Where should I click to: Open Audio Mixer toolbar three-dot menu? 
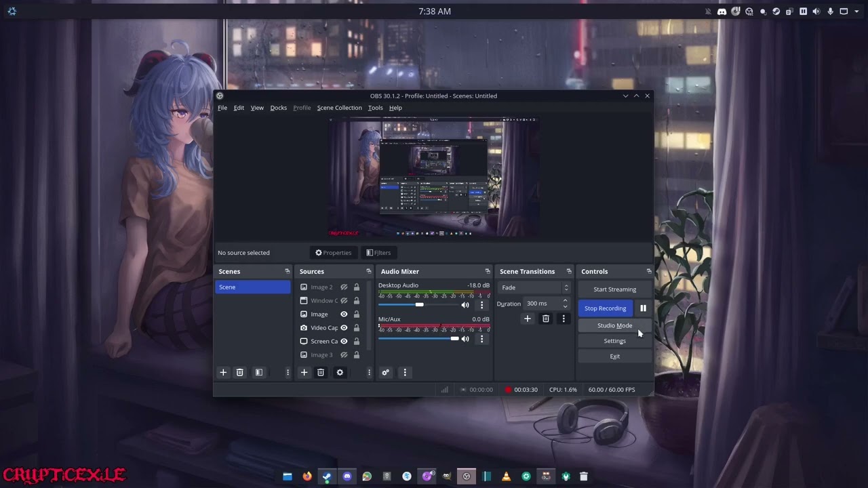[405, 372]
